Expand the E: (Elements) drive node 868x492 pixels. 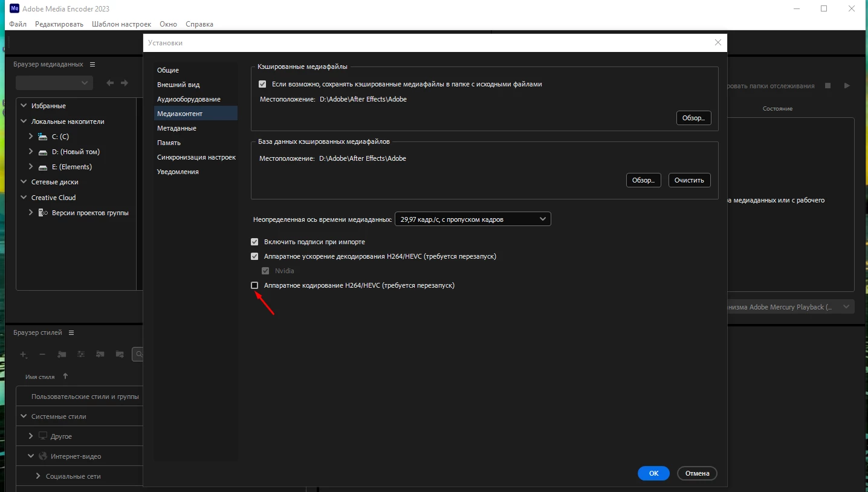[x=31, y=167]
